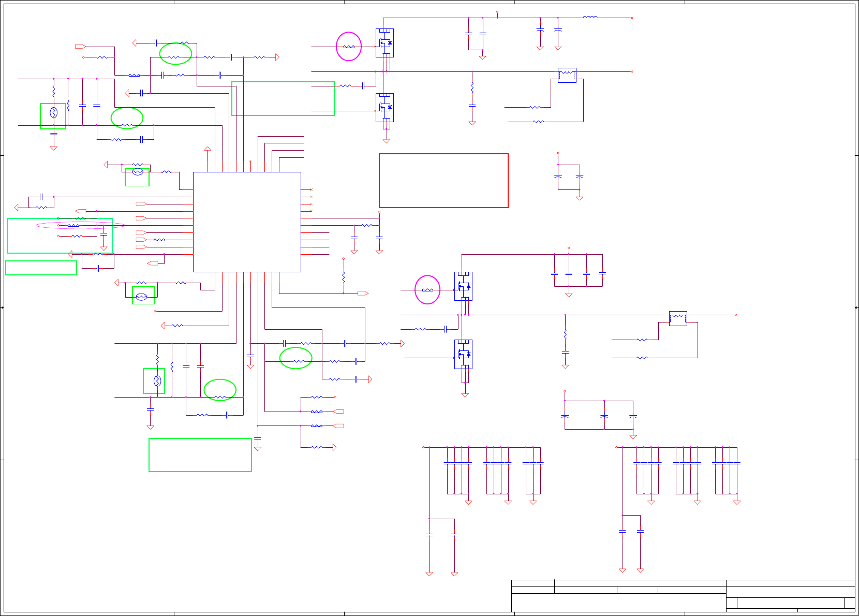Select the empty green note box at the bottom
Viewport: 859px width, 616px height.
click(200, 455)
